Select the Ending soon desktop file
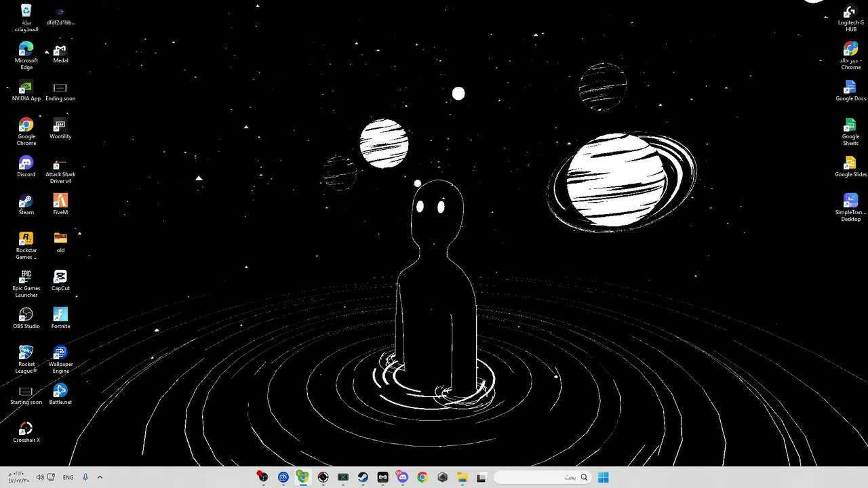 [60, 91]
